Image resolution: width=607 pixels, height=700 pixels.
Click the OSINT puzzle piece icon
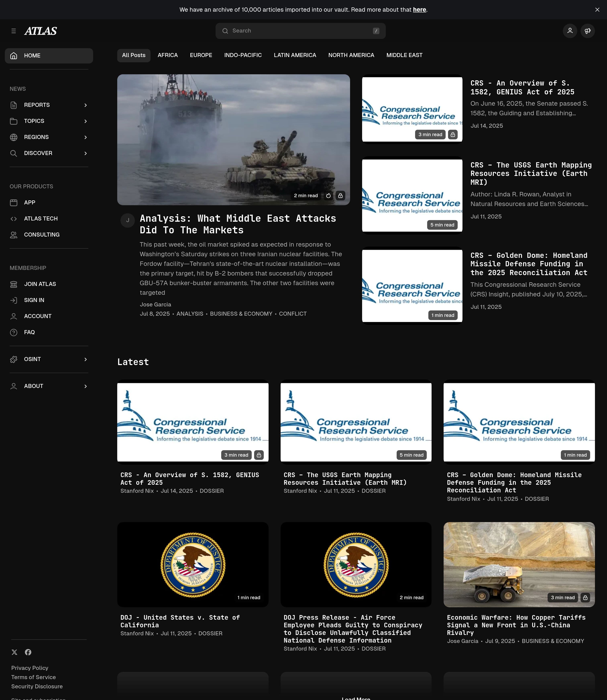click(x=14, y=359)
